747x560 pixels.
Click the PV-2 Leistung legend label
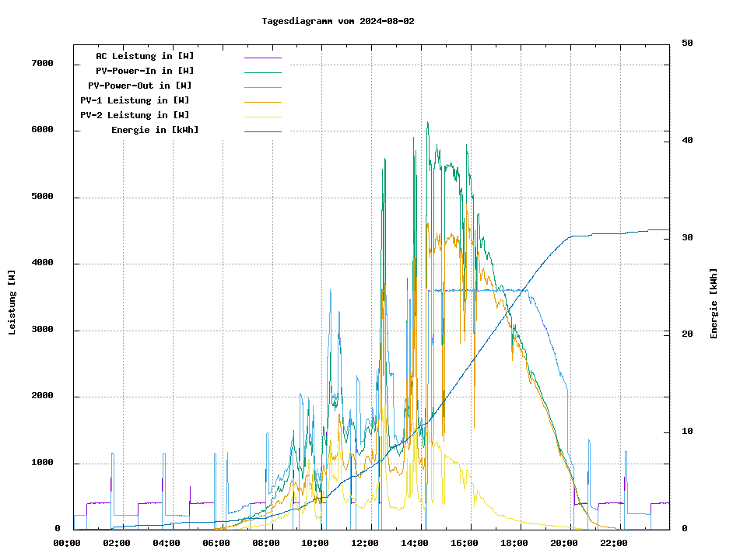[135, 115]
